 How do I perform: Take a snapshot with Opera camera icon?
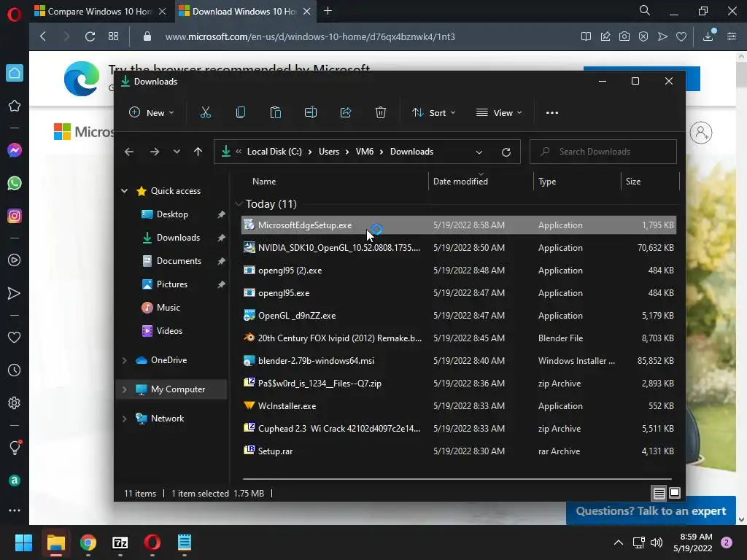(624, 36)
